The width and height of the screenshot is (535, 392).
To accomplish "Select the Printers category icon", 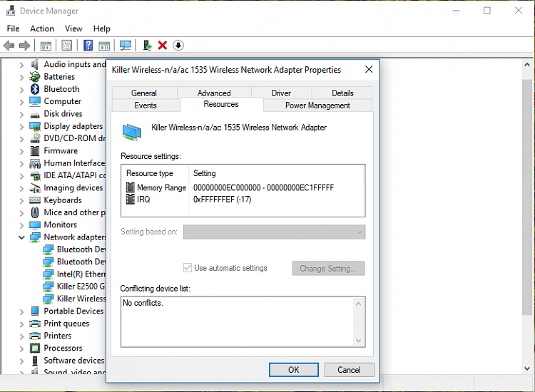I will pyautogui.click(x=35, y=336).
